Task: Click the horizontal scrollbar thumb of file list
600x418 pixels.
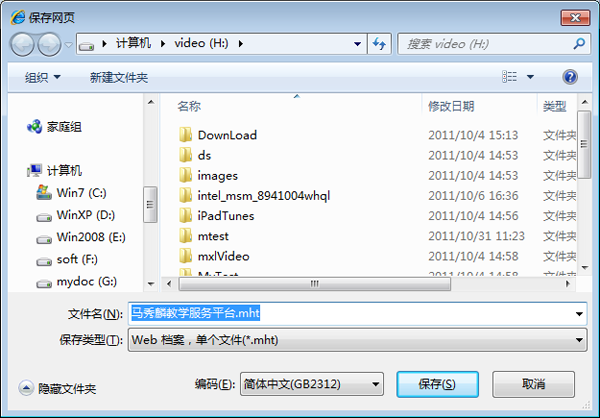Action: point(315,284)
